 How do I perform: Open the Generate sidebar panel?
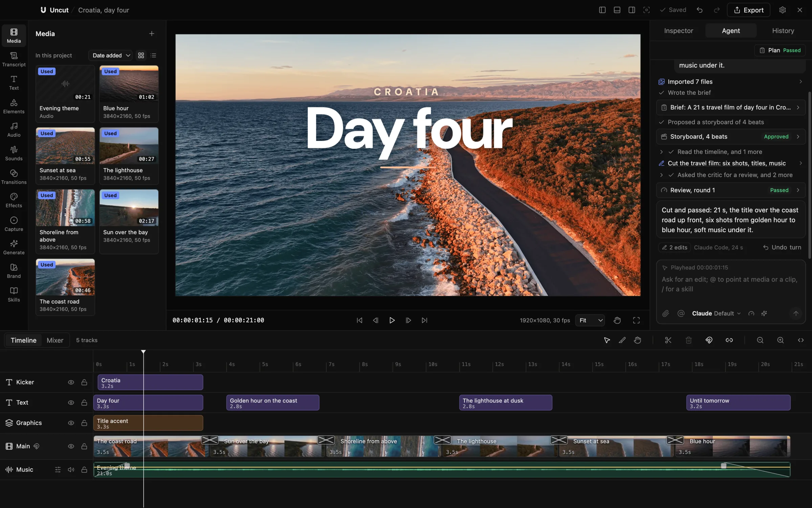pos(14,247)
